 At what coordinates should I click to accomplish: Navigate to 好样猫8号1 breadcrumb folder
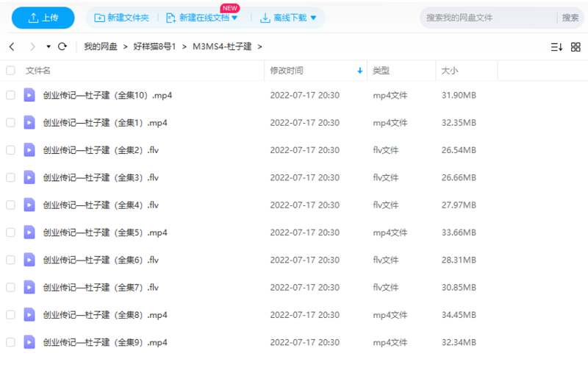click(x=154, y=46)
